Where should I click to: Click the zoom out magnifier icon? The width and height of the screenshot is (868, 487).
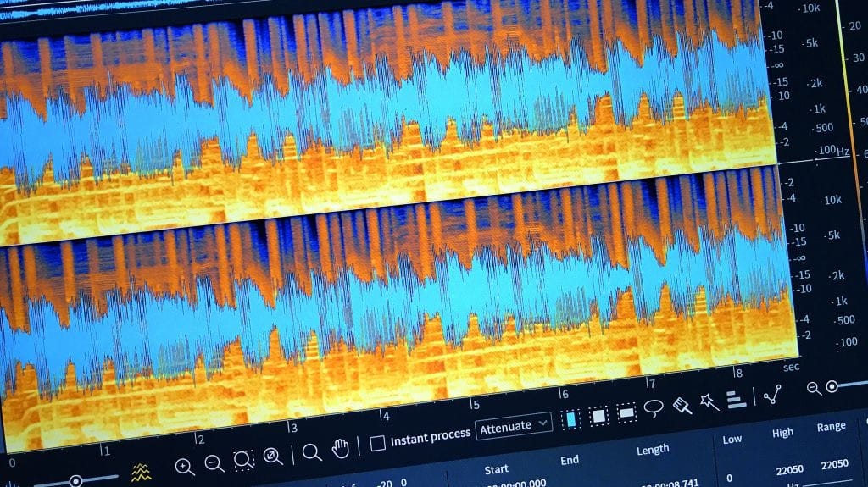214,462
